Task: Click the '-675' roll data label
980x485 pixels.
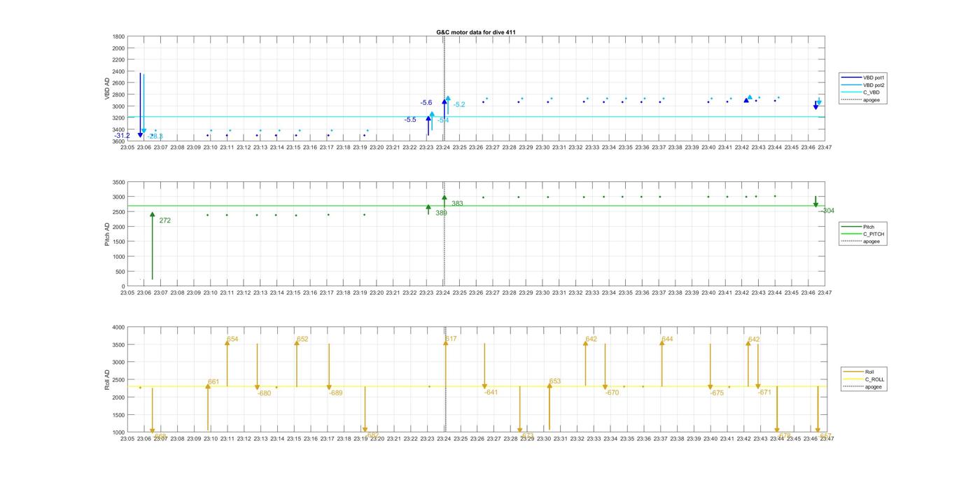Action: coord(717,393)
